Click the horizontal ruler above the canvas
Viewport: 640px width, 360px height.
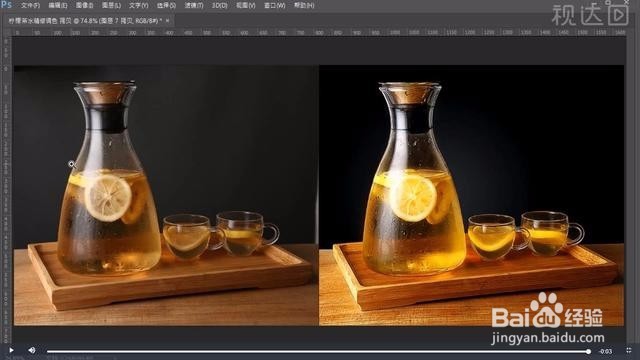coord(318,32)
